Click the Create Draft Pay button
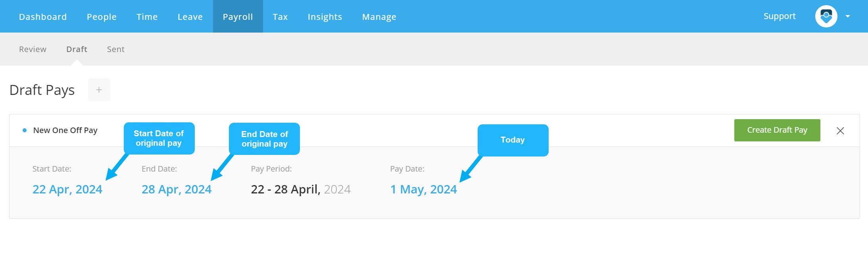This screenshot has width=868, height=255. tap(777, 130)
